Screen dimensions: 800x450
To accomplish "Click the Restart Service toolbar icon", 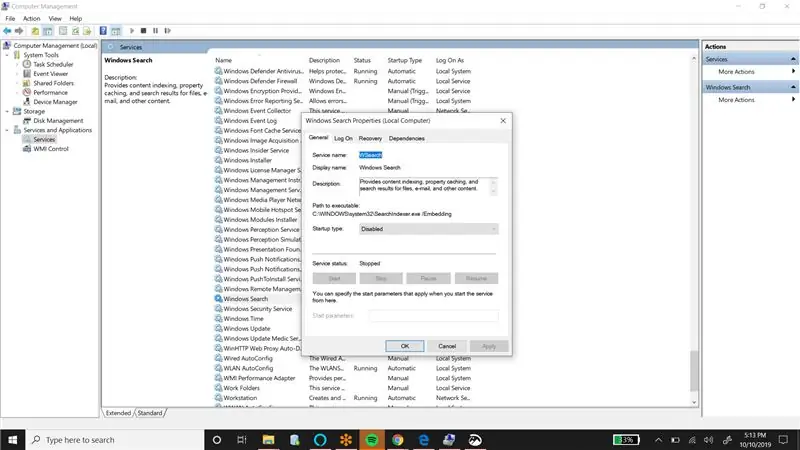I will (168, 31).
